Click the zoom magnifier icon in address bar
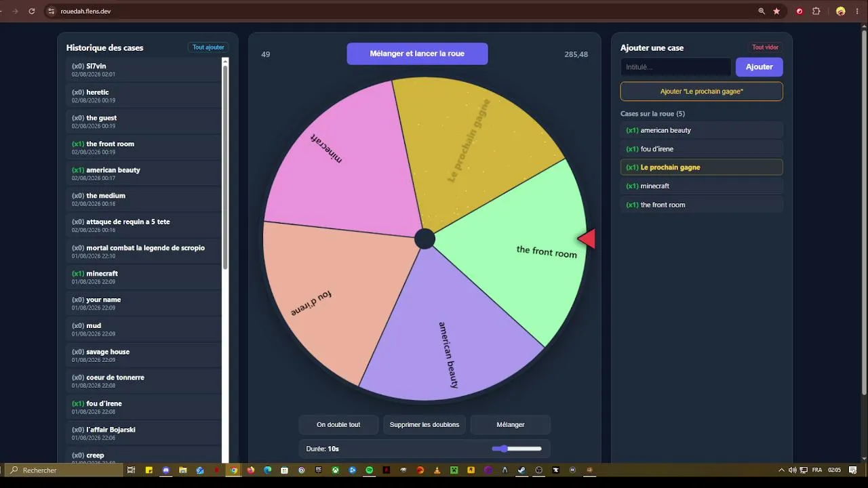Viewport: 868px width, 488px height. click(x=762, y=12)
